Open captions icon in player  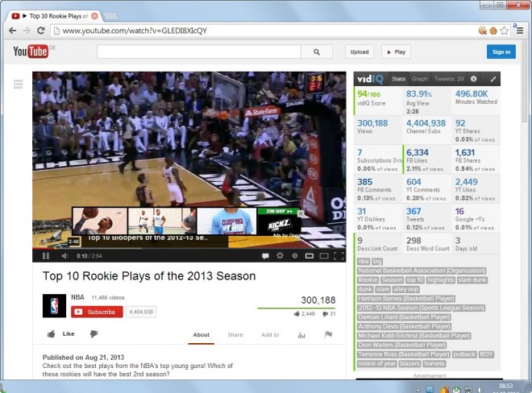tap(265, 255)
